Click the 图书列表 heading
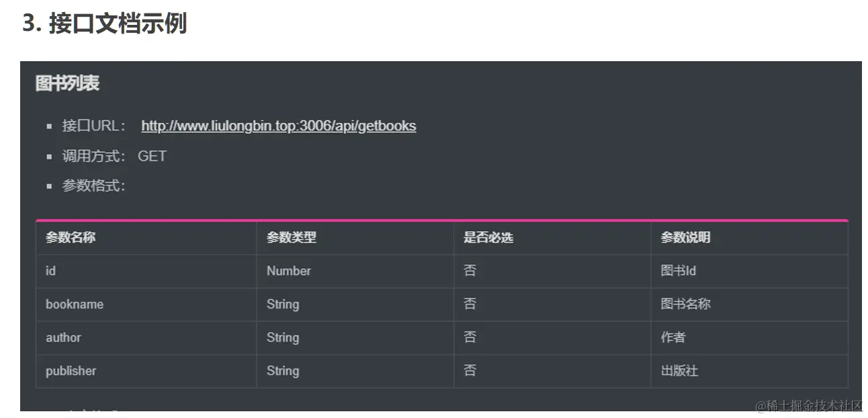This screenshot has width=868, height=418. pyautogui.click(x=67, y=83)
